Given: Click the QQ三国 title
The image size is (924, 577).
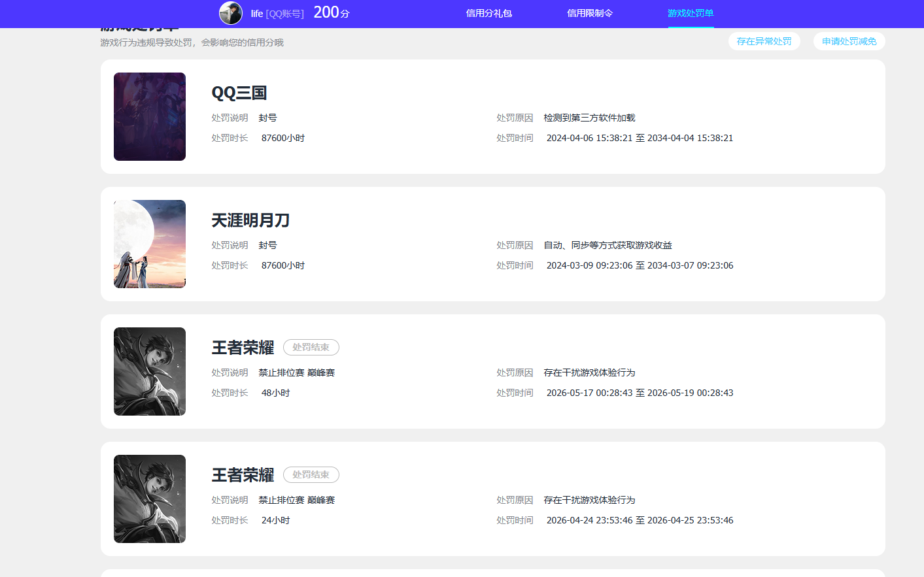Looking at the screenshot, I should pyautogui.click(x=239, y=93).
